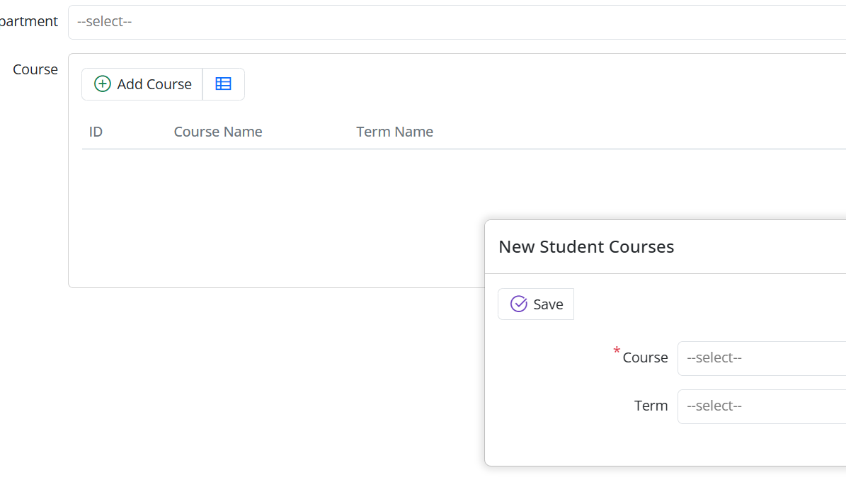Sort by the Course Name column header
The height and width of the screenshot is (504, 846).
[x=218, y=132]
